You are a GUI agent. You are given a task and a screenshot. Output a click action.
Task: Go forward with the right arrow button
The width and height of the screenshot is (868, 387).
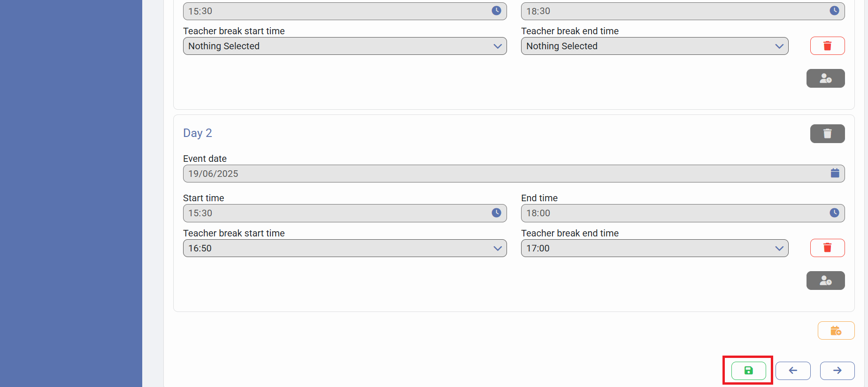[837, 371]
